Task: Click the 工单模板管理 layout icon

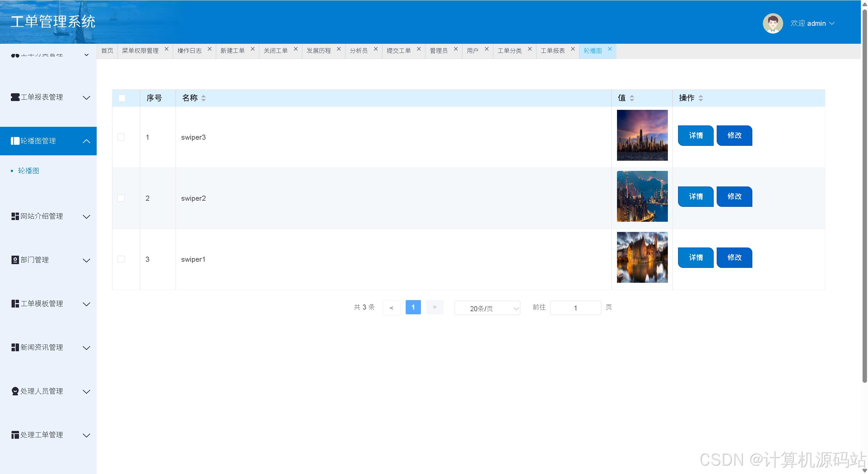Action: point(15,304)
